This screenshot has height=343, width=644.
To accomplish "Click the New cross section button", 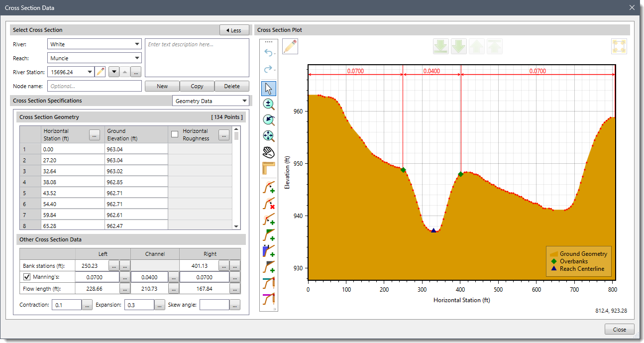I will pos(162,86).
